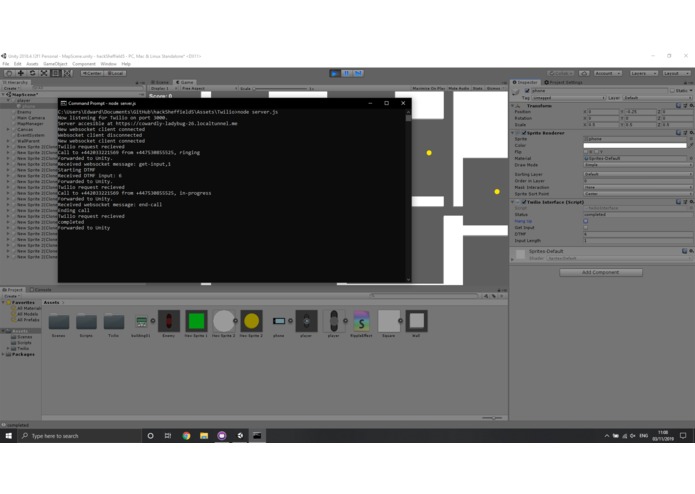Open Transform component settings gear
Screen dimensions: 695x494
pos(691,106)
